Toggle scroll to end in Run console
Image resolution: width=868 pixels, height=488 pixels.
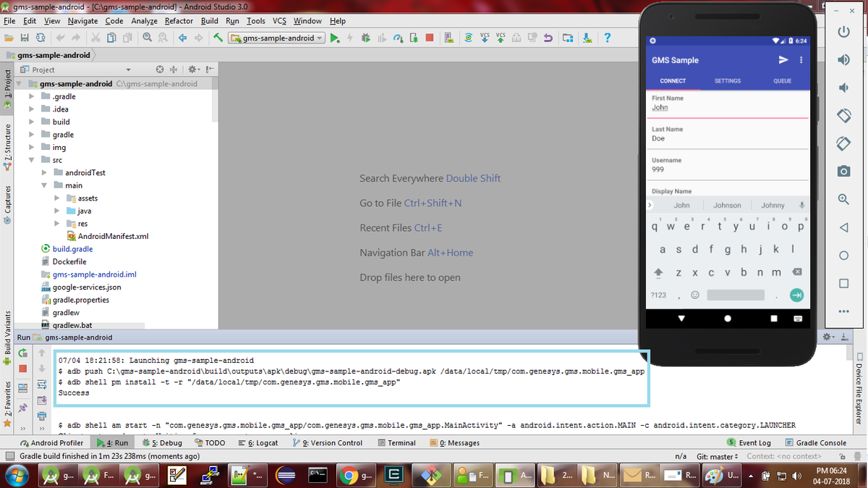tap(41, 400)
